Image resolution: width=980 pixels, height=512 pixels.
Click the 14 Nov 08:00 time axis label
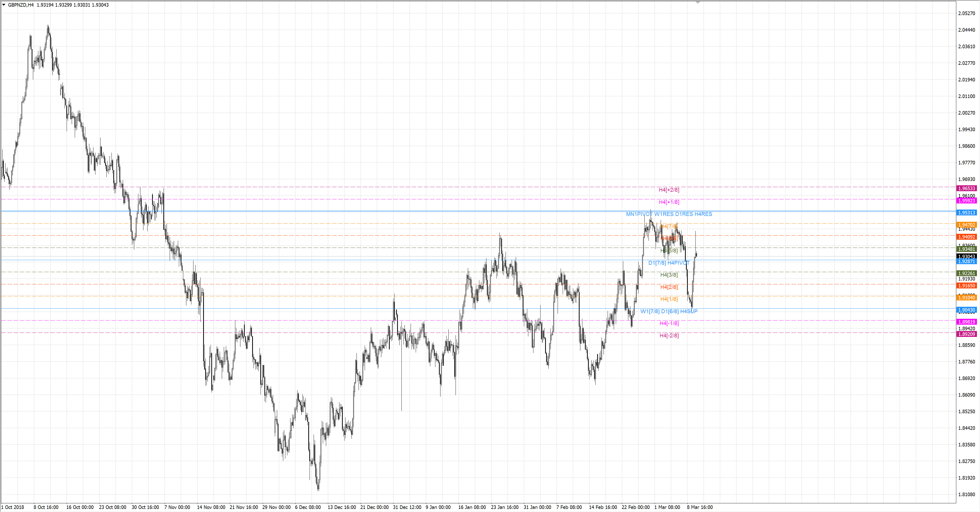(x=211, y=507)
